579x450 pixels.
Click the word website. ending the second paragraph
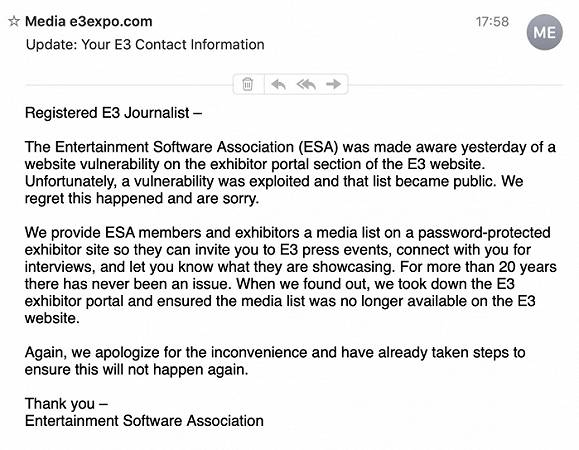click(52, 318)
